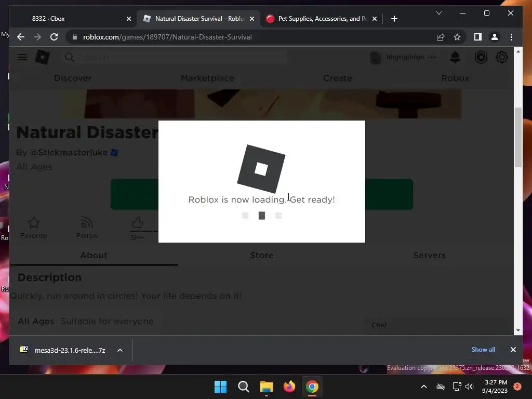Image resolution: width=532 pixels, height=399 pixels.
Task: Close the downloads bar
Action: click(513, 350)
